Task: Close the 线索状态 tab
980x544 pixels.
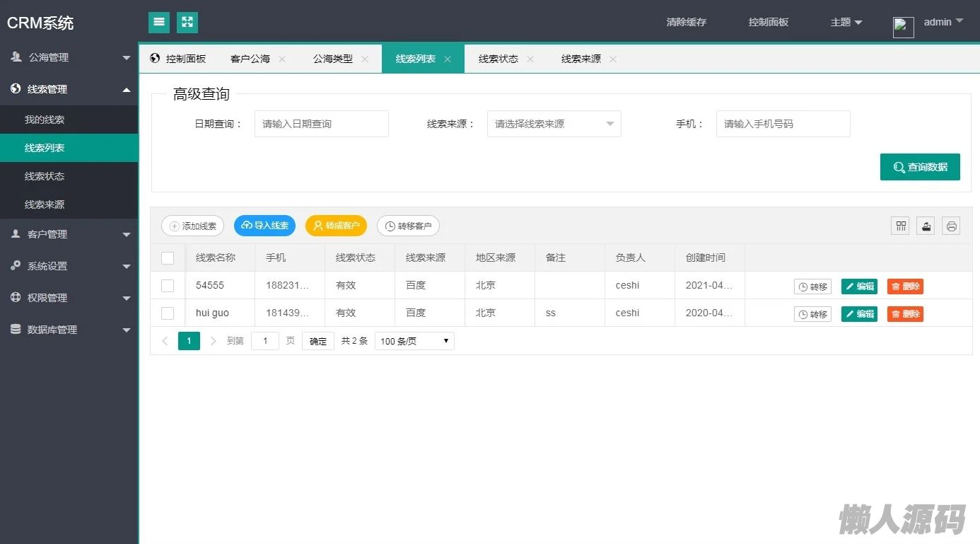Action: coord(530,59)
